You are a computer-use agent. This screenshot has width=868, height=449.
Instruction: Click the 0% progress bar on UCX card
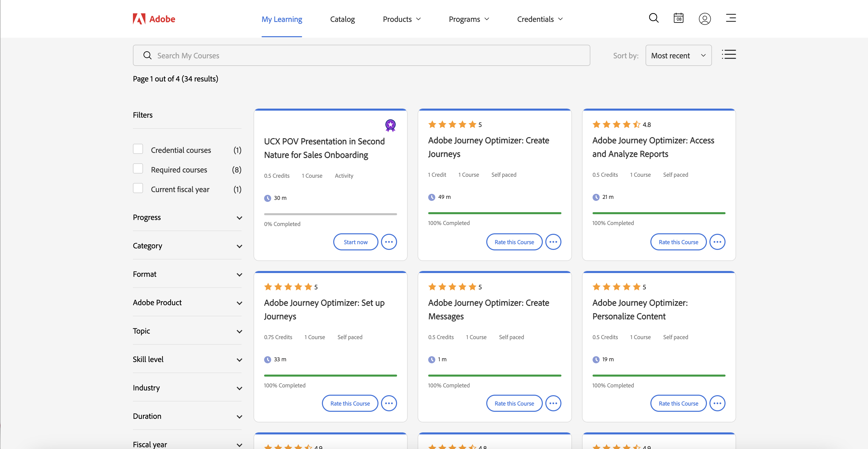330,214
